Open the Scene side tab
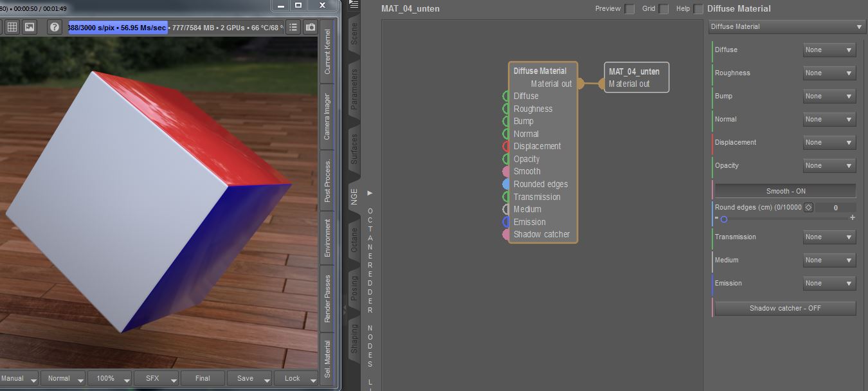 (354, 33)
